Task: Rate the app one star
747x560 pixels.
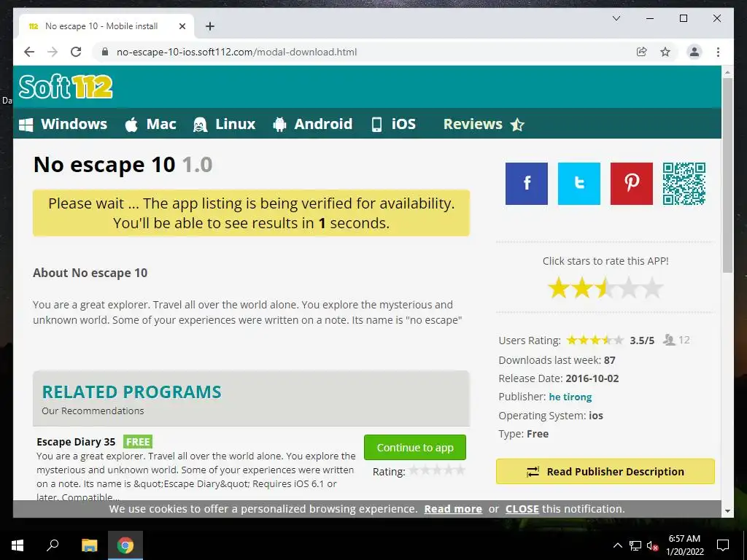Action: click(558, 288)
